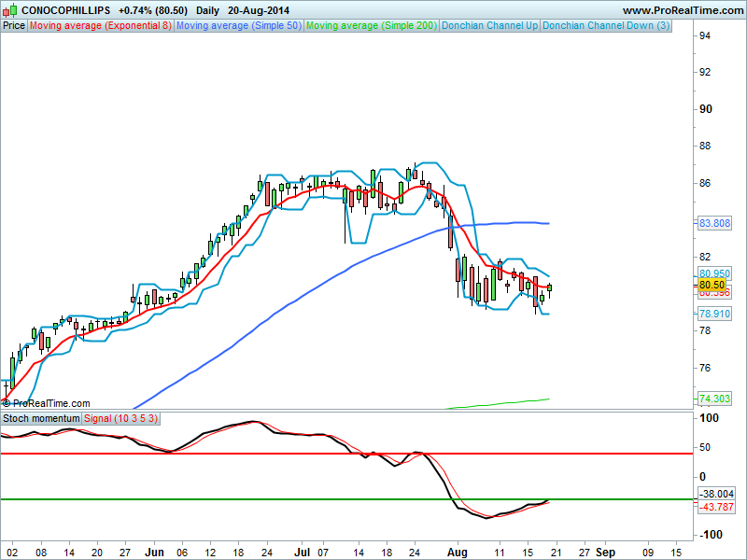
Task: Click the 76 price axis label
Action: [x=705, y=368]
